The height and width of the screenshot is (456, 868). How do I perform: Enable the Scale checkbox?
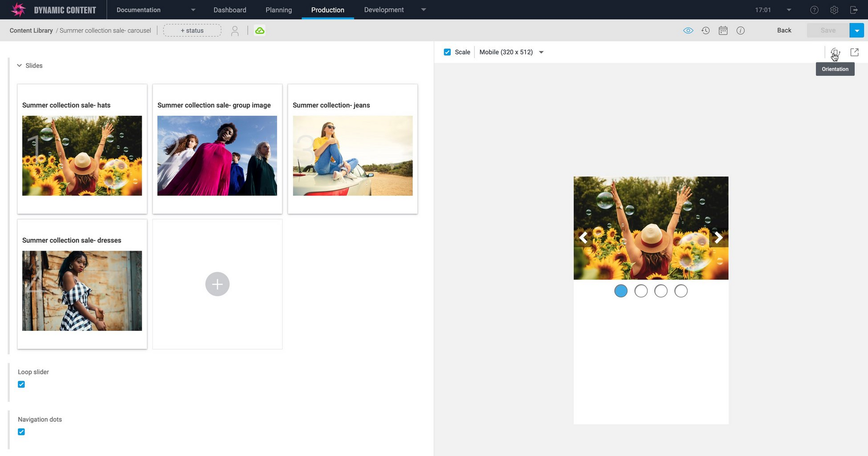coord(447,52)
